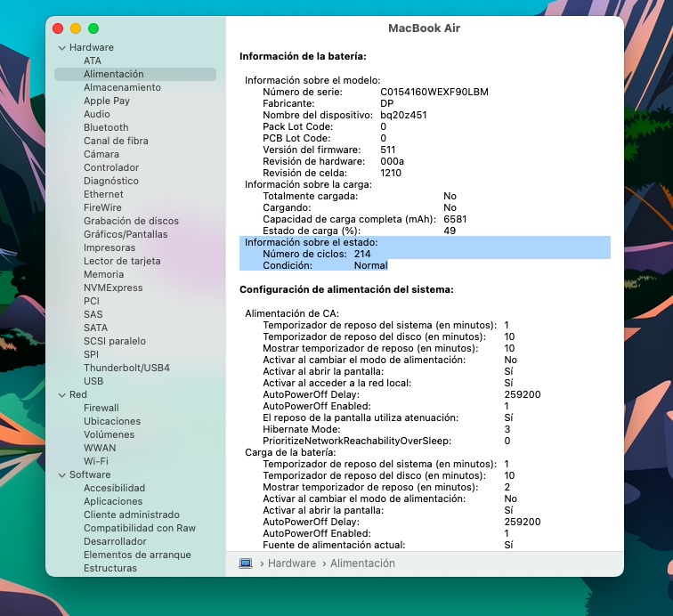Viewport: 673px width, 616px height.
Task: Select Aplicaciones under Software
Action: pos(113,501)
